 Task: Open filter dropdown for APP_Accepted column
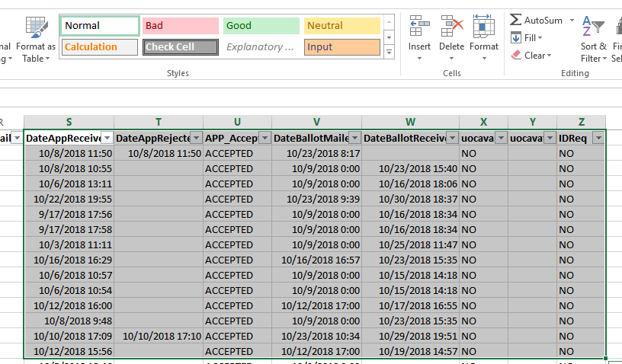pos(264,138)
